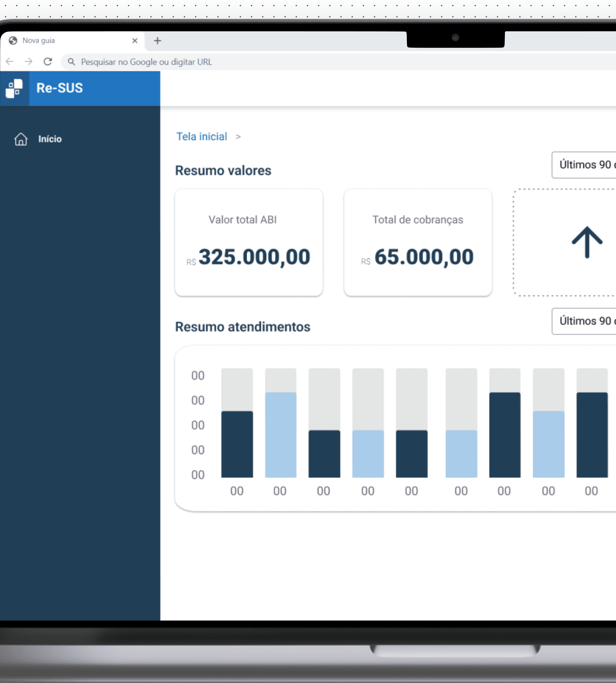The width and height of the screenshot is (616, 683).
Task: Close the Nova guia tab
Action: coord(135,41)
